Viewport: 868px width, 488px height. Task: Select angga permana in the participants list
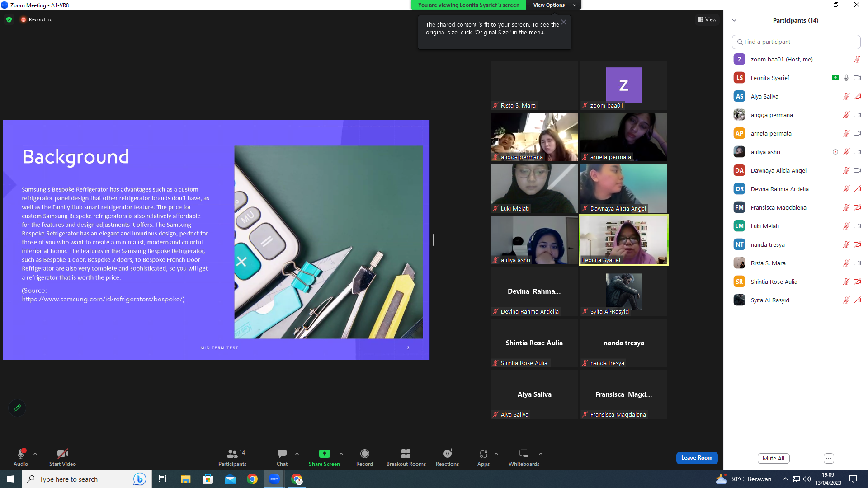(x=796, y=115)
